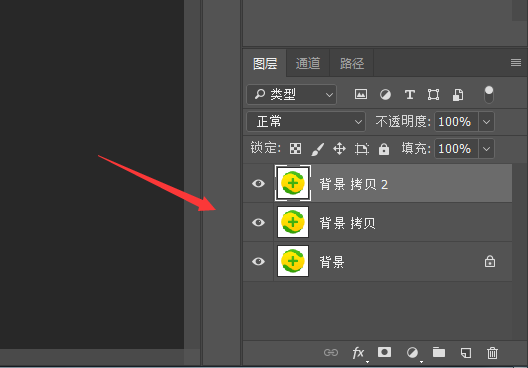528x368 pixels.
Task: Click the lock position move icon
Action: pos(339,148)
